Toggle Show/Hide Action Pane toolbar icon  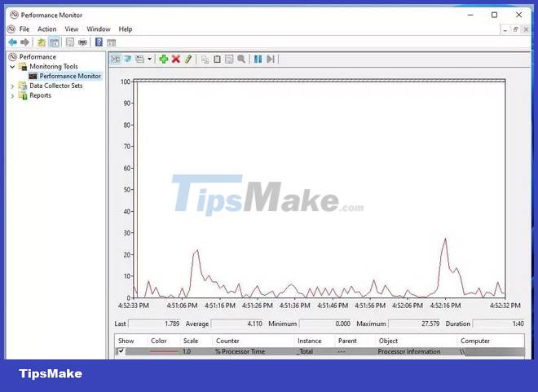(x=111, y=43)
